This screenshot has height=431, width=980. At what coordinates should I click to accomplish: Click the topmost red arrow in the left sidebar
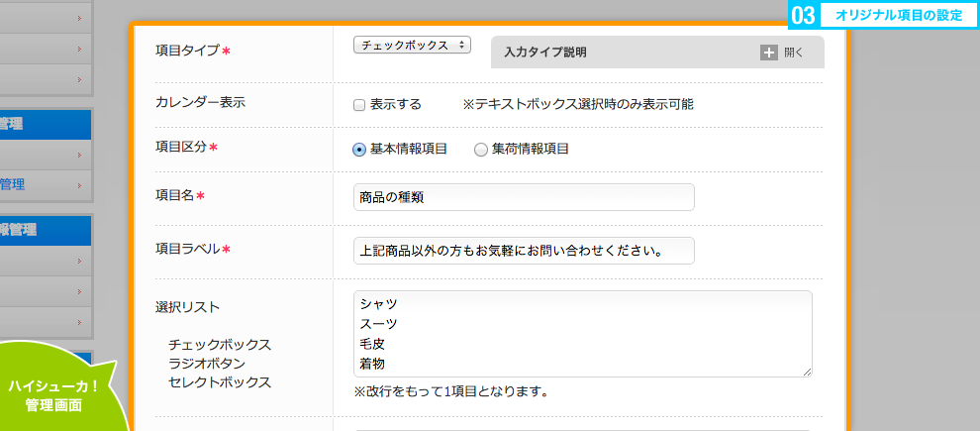(79, 18)
